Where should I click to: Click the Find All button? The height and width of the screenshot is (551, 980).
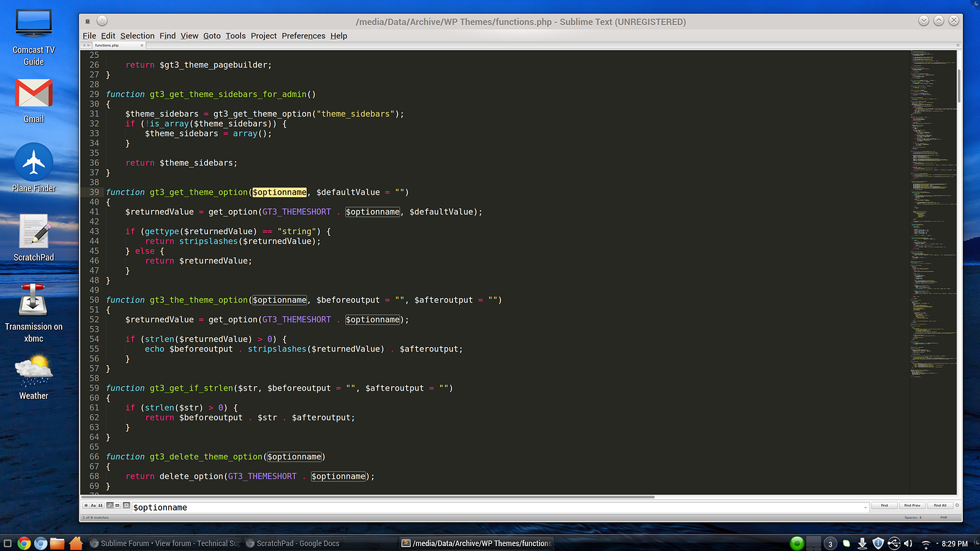coord(940,506)
